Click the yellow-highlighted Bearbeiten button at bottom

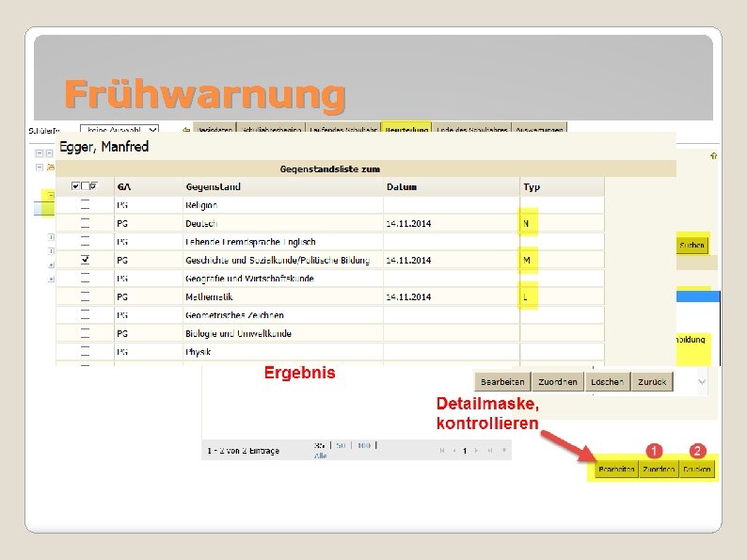616,470
